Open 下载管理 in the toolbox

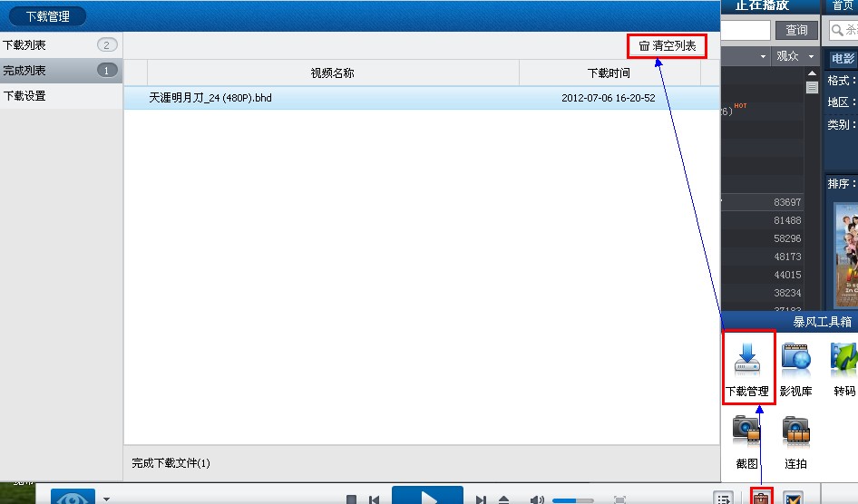pos(747,367)
